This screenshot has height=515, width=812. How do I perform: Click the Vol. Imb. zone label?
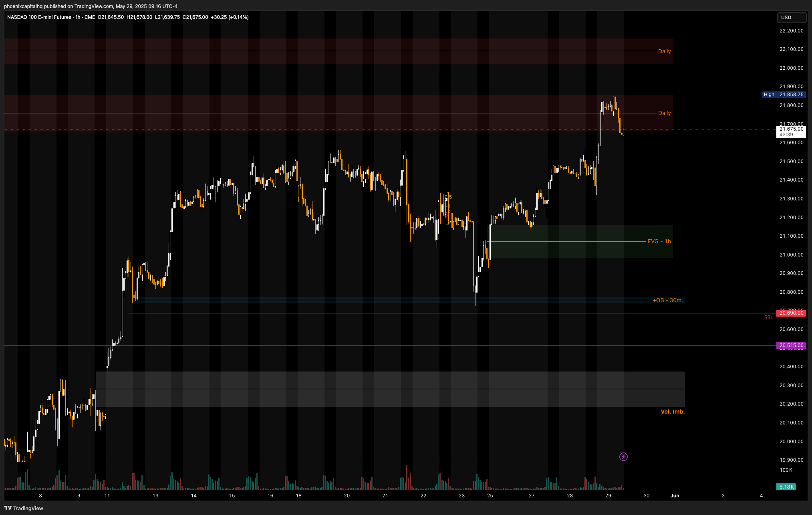coord(672,412)
